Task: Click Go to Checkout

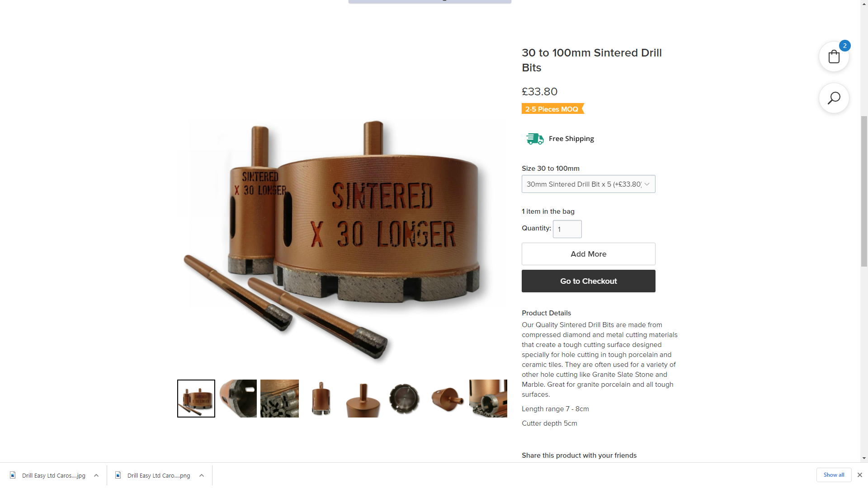Action: pos(588,281)
